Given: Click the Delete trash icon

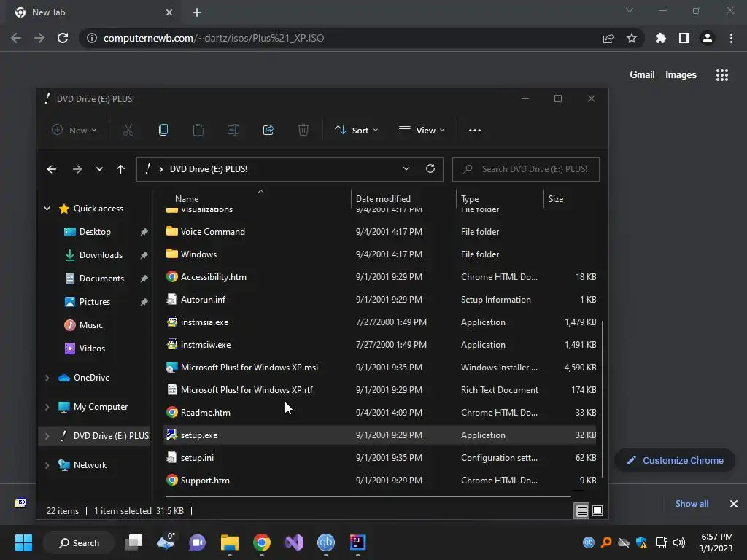Looking at the screenshot, I should coord(303,130).
